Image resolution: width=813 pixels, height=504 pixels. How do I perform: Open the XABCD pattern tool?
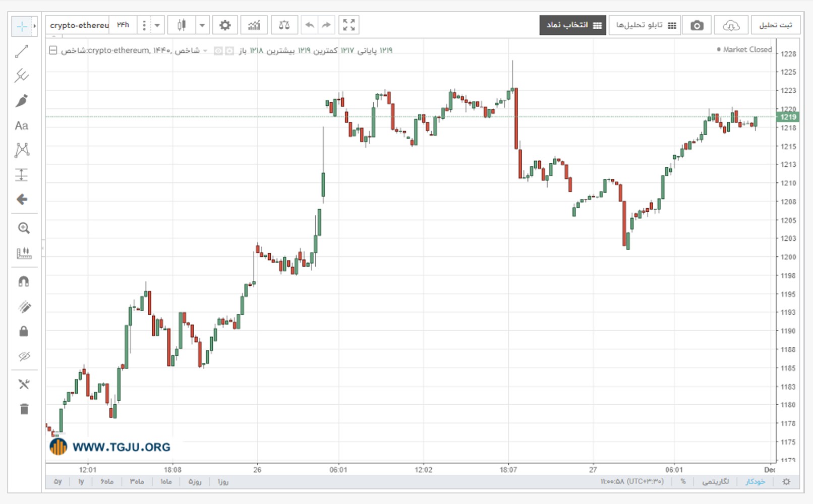22,150
